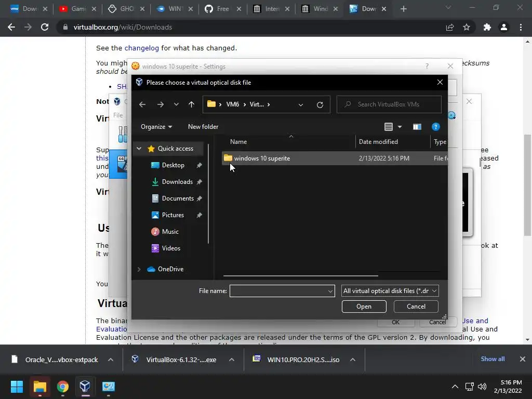Click Show all downloads

(493, 359)
